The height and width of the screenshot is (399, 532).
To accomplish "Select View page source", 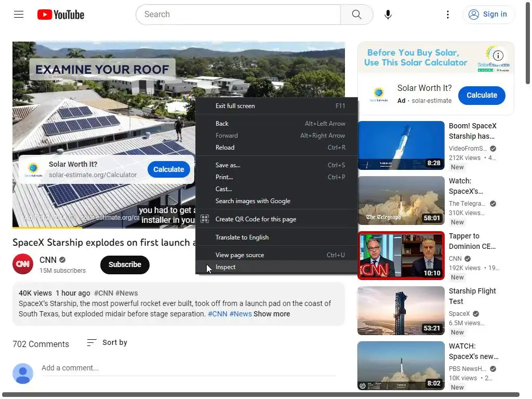I will pyautogui.click(x=276, y=255).
